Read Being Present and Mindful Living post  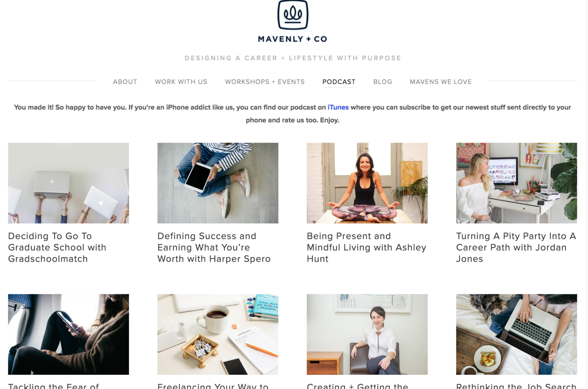[367, 248]
